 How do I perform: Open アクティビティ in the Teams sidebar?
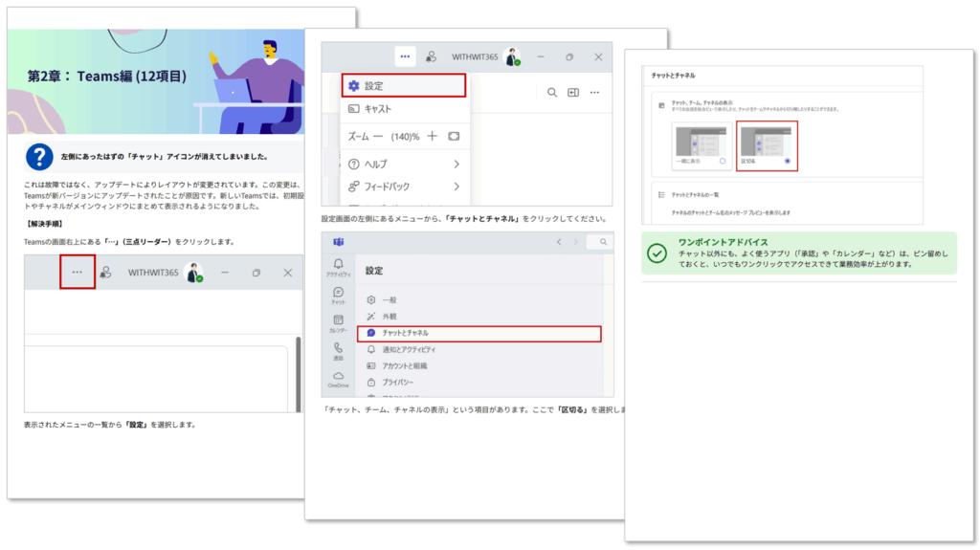click(x=338, y=268)
